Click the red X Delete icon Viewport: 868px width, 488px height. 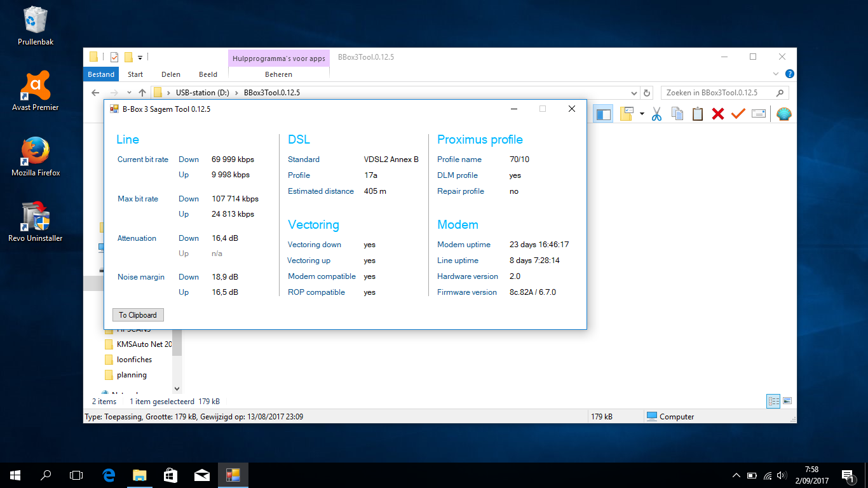coord(718,114)
